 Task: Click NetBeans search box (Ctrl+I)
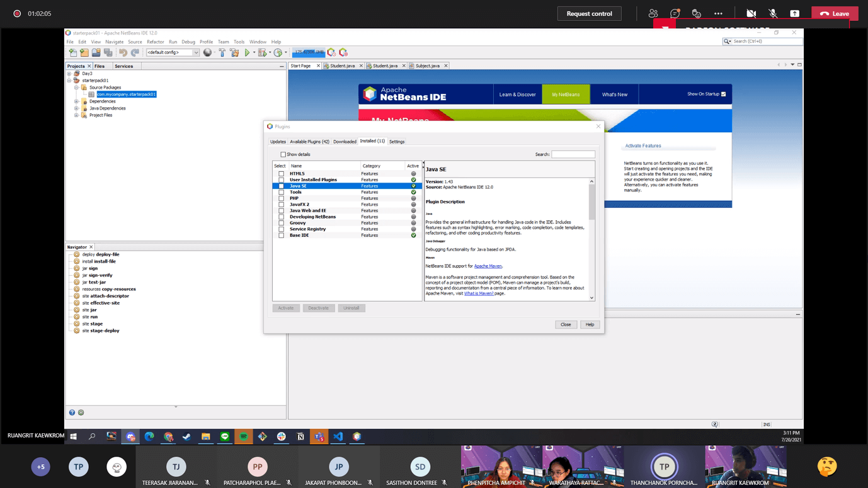click(763, 41)
